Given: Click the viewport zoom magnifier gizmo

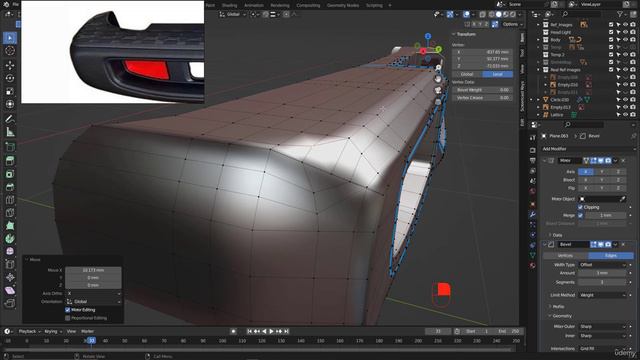Looking at the screenshot, I should [x=438, y=68].
